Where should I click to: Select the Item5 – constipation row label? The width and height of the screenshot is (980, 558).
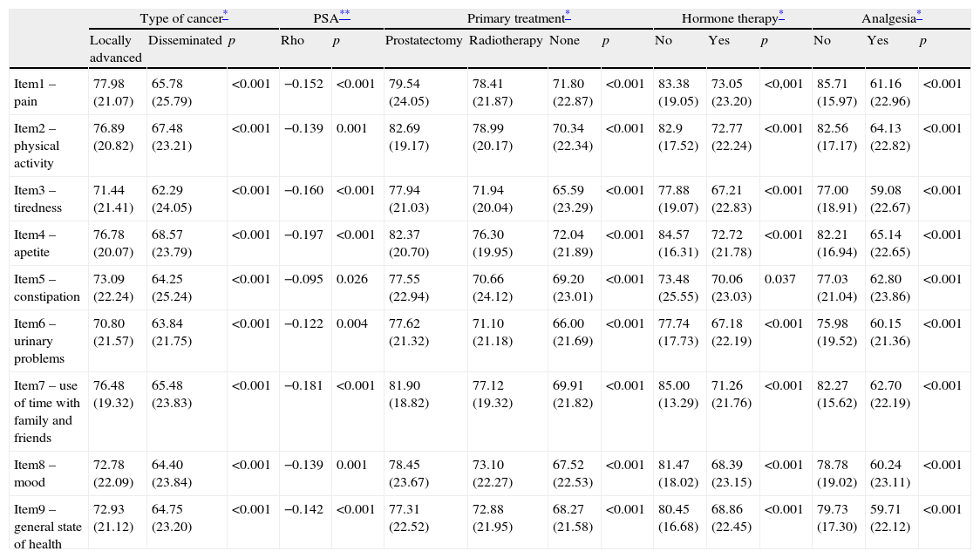pyautogui.click(x=47, y=288)
